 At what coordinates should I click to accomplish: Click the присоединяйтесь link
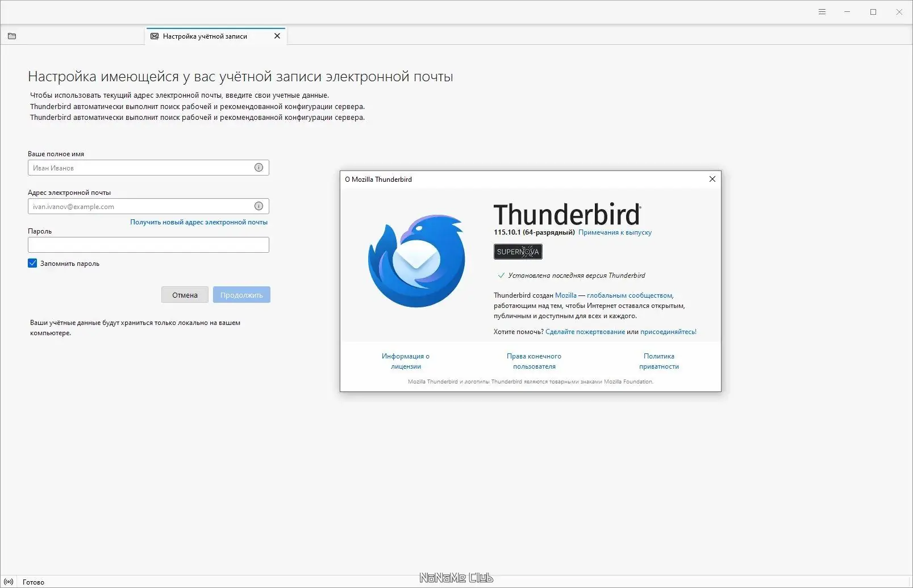[668, 332]
